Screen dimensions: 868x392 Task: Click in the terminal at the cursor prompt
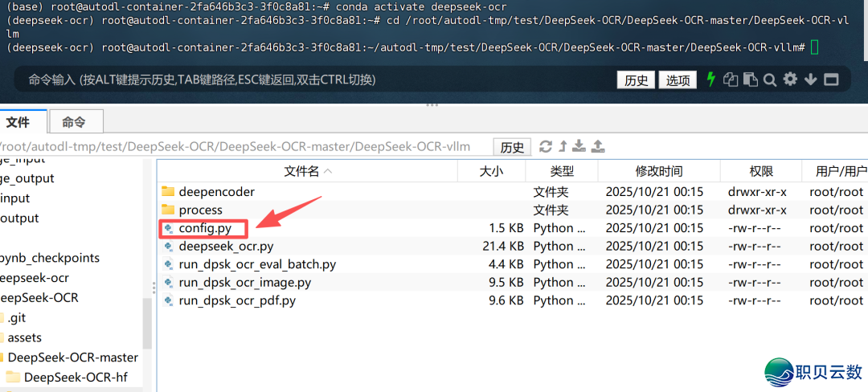tap(813, 47)
